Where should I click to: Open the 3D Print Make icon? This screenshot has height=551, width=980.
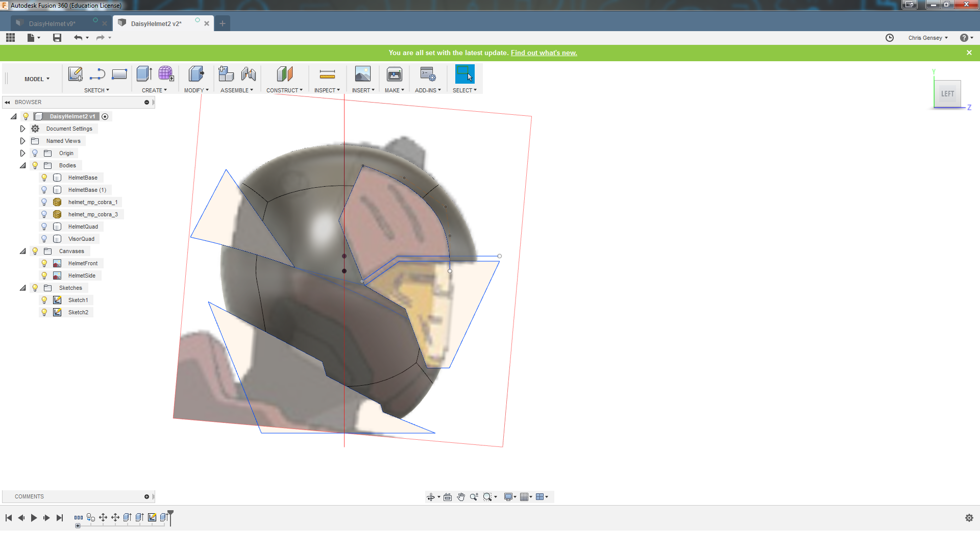(x=394, y=74)
